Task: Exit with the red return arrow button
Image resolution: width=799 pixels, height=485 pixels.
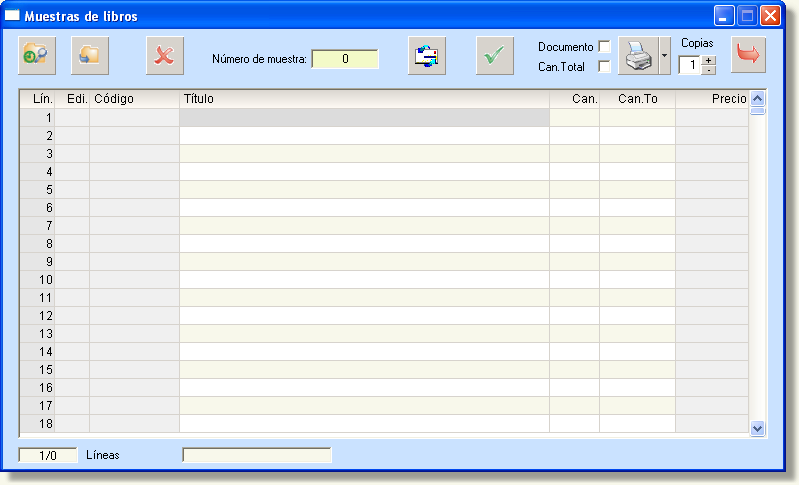Action: click(x=748, y=55)
